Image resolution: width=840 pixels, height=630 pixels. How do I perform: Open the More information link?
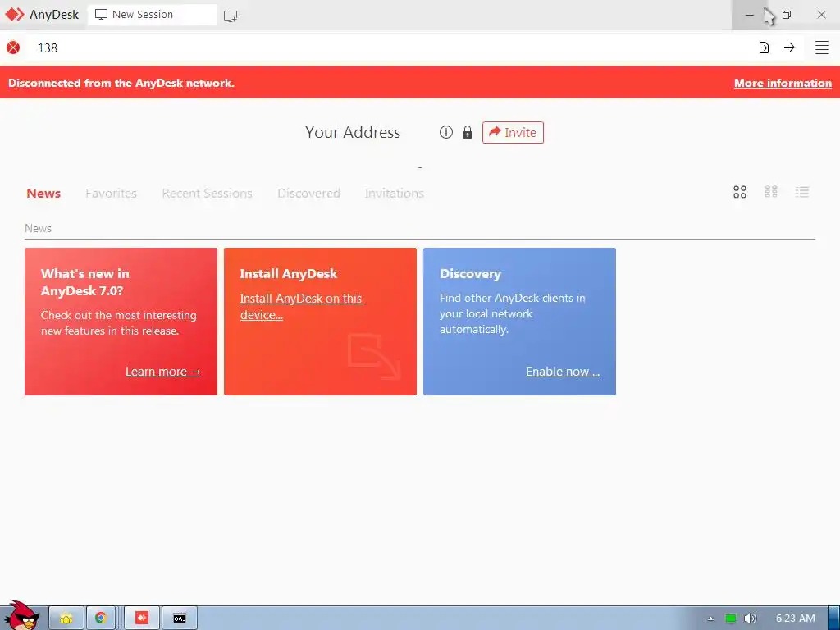tap(783, 83)
